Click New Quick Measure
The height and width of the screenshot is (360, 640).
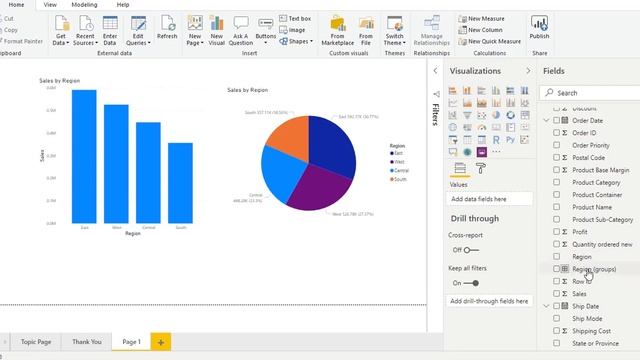(x=489, y=41)
